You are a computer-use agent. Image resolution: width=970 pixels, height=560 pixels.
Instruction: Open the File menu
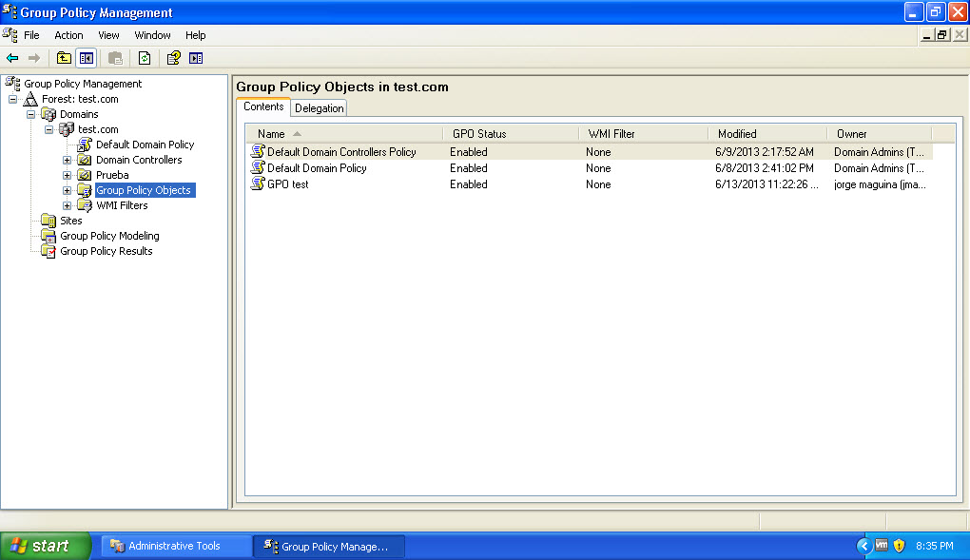pyautogui.click(x=31, y=35)
